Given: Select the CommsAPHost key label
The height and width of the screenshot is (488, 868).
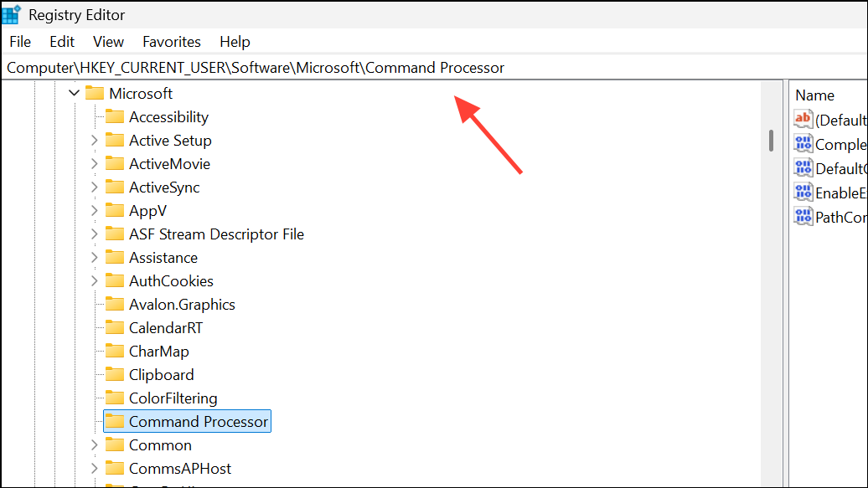Looking at the screenshot, I should pyautogui.click(x=180, y=469).
